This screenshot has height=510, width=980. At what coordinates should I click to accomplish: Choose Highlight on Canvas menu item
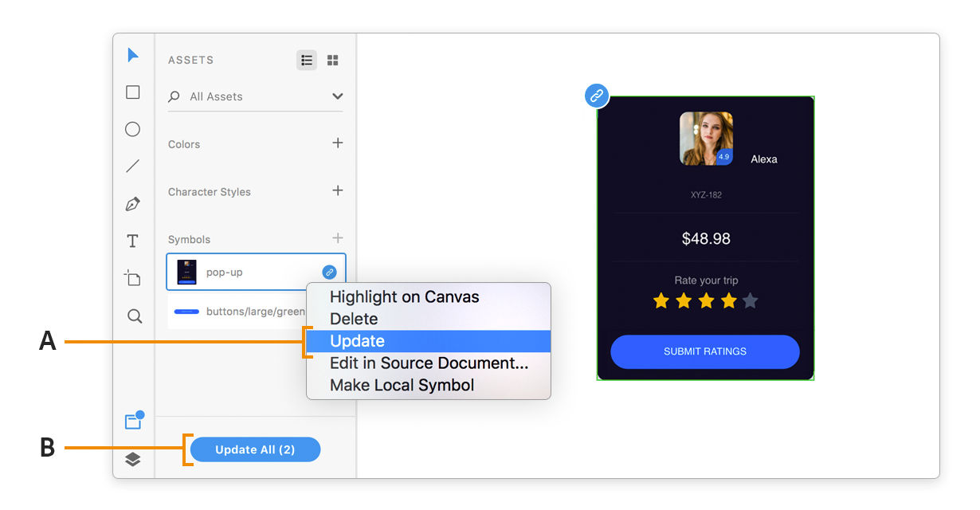pos(429,297)
